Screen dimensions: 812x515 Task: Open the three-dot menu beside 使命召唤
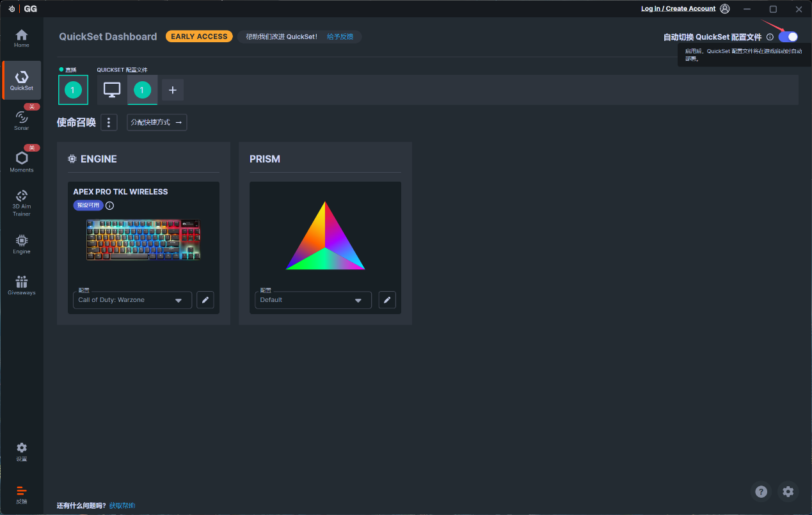[109, 122]
